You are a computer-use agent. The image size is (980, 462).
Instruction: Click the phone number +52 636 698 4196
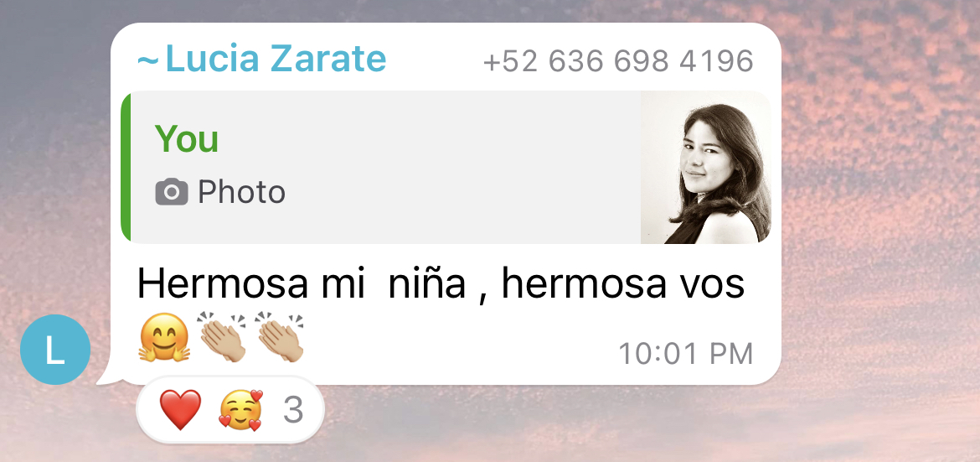point(618,60)
